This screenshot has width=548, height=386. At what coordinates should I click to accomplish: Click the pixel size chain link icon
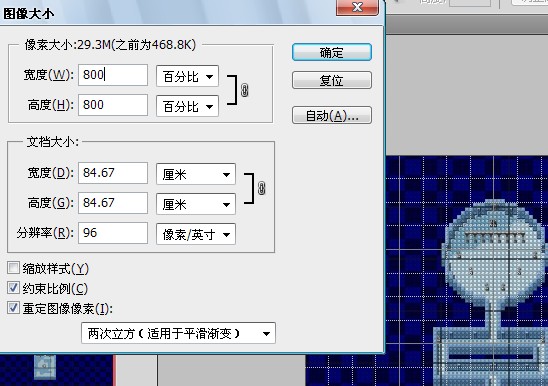[x=245, y=90]
